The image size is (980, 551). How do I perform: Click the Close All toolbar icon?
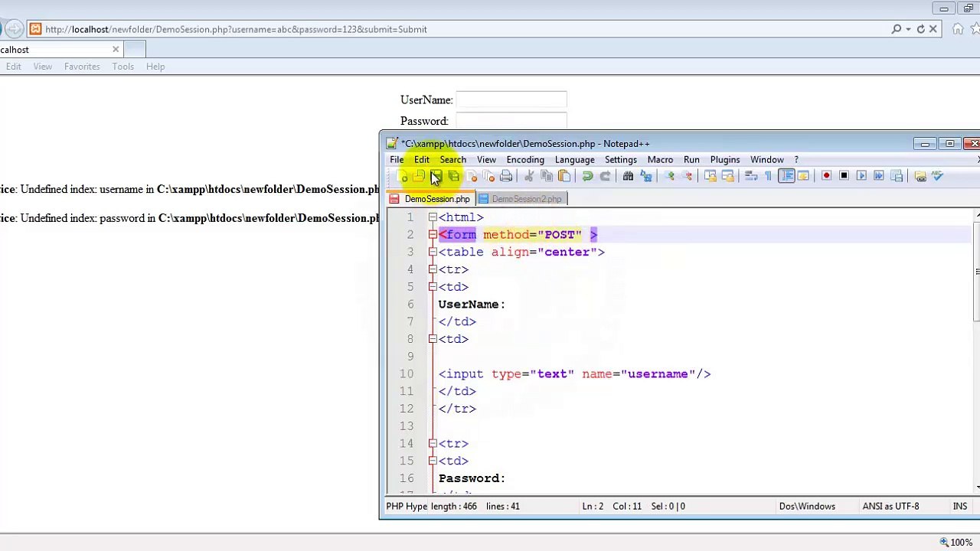pyautogui.click(x=488, y=176)
